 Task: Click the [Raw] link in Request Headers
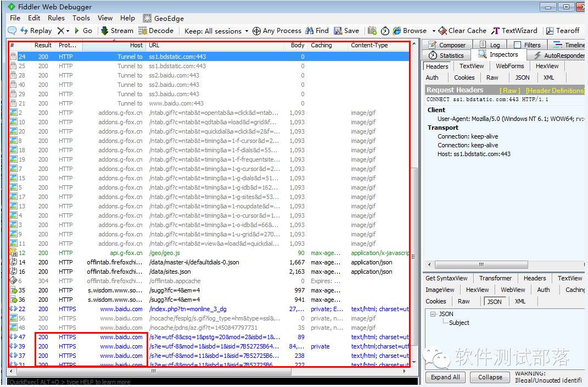click(509, 91)
